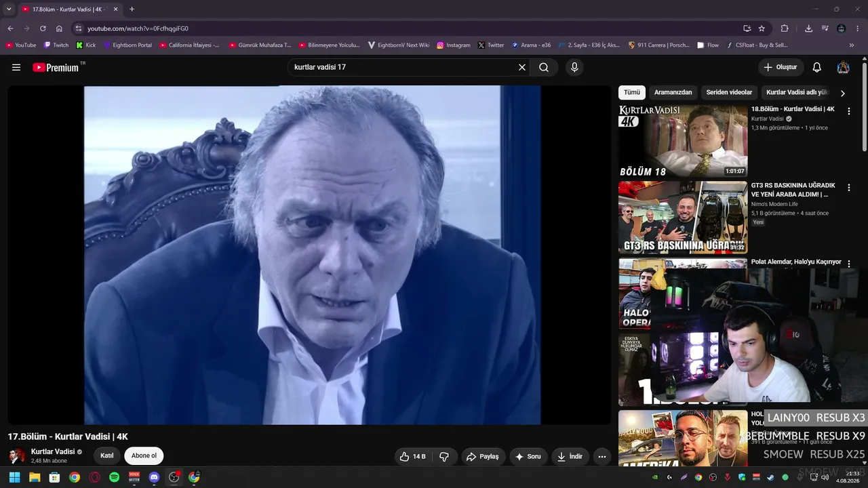The image size is (868, 488).
Task: Open options for 'Polat Alemdar, Halo'yu Kaçırıyor' video
Action: [848, 264]
